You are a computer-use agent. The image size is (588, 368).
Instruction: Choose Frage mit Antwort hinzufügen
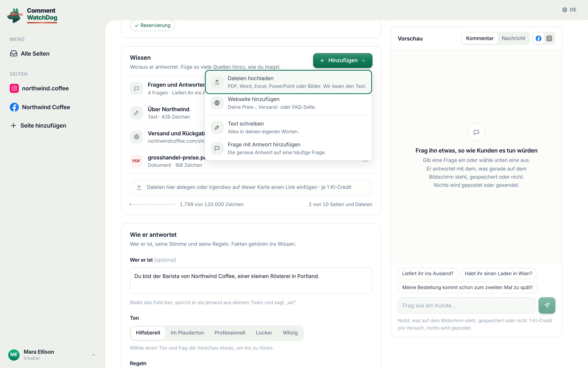(288, 148)
